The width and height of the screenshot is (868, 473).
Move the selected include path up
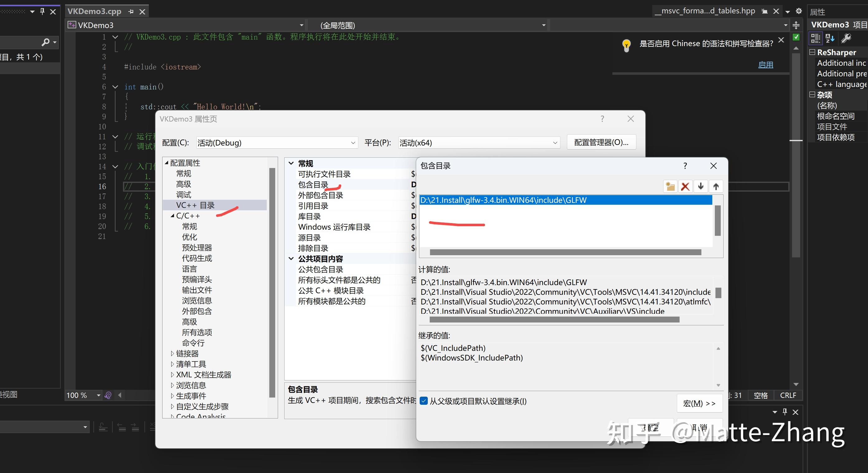(x=716, y=186)
